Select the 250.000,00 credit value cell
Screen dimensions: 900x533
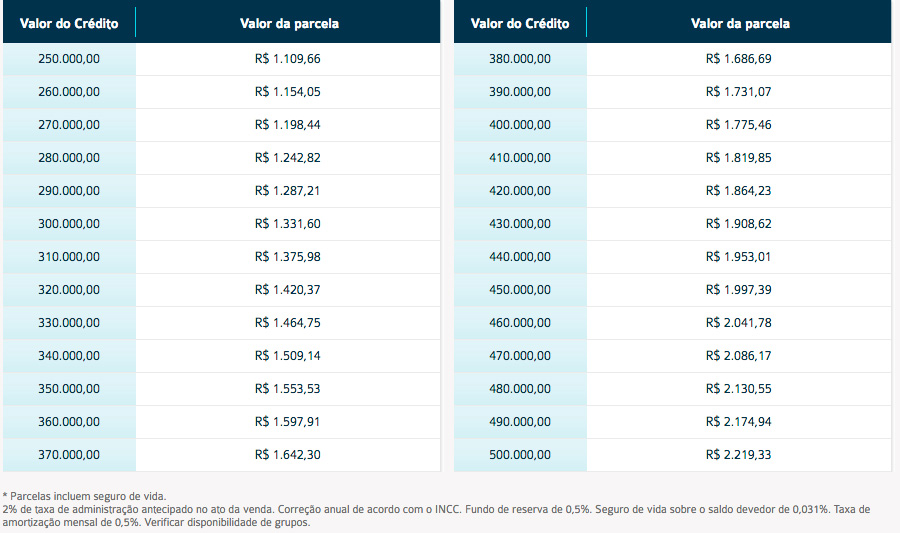[x=69, y=59]
